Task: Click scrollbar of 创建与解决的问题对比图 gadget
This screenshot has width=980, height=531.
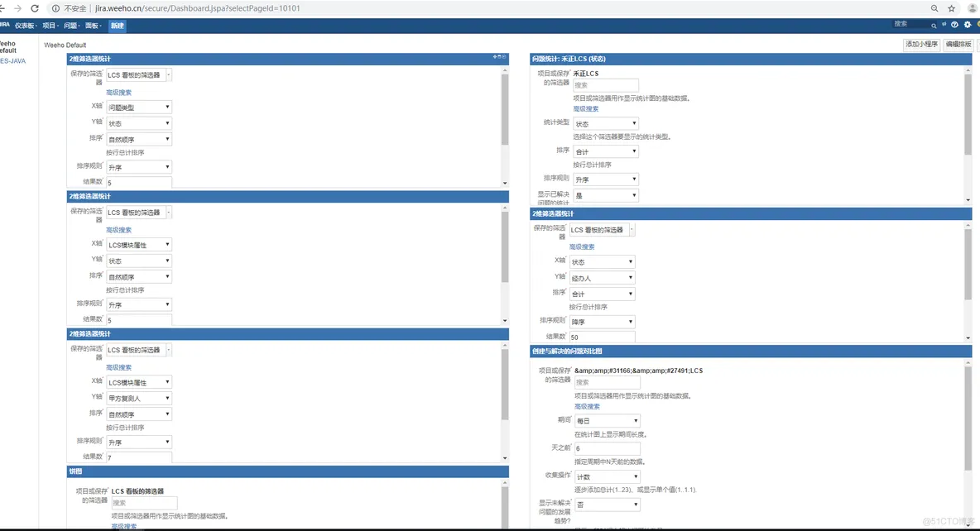Action: [968, 419]
